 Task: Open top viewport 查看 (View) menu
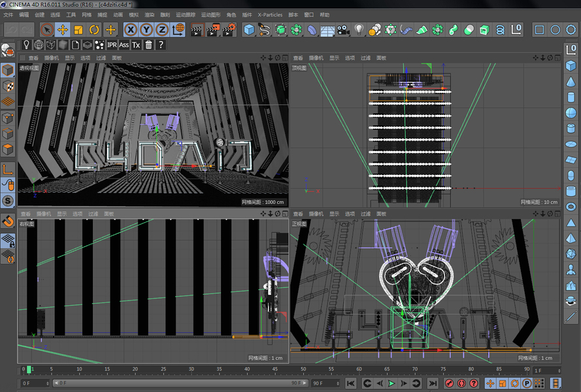point(298,57)
